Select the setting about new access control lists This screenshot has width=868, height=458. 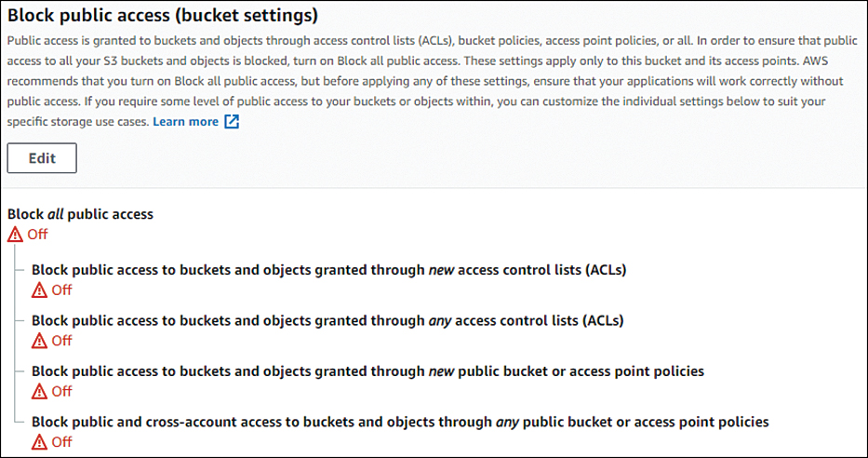pyautogui.click(x=328, y=270)
